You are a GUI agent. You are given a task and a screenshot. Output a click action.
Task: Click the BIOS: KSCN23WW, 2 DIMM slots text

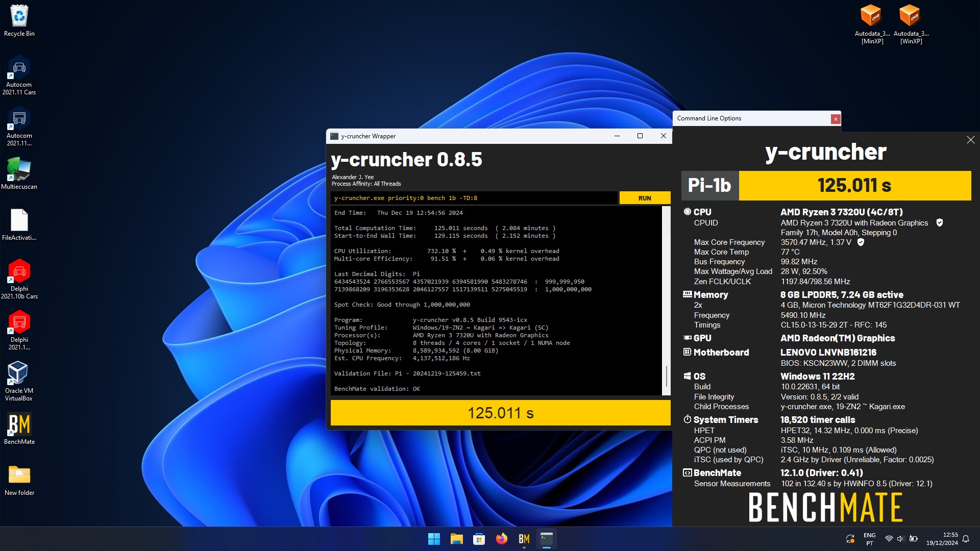click(838, 363)
